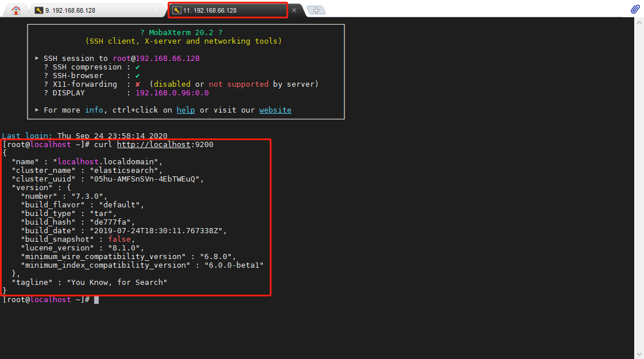Click the Last login timestamp line
The image size is (644, 359).
(84, 136)
